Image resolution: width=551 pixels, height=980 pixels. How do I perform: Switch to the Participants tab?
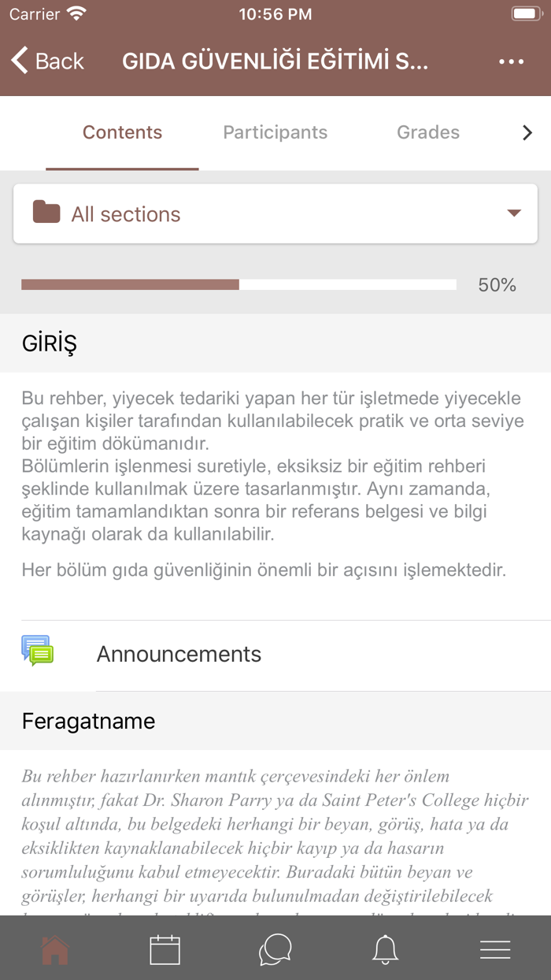275,132
